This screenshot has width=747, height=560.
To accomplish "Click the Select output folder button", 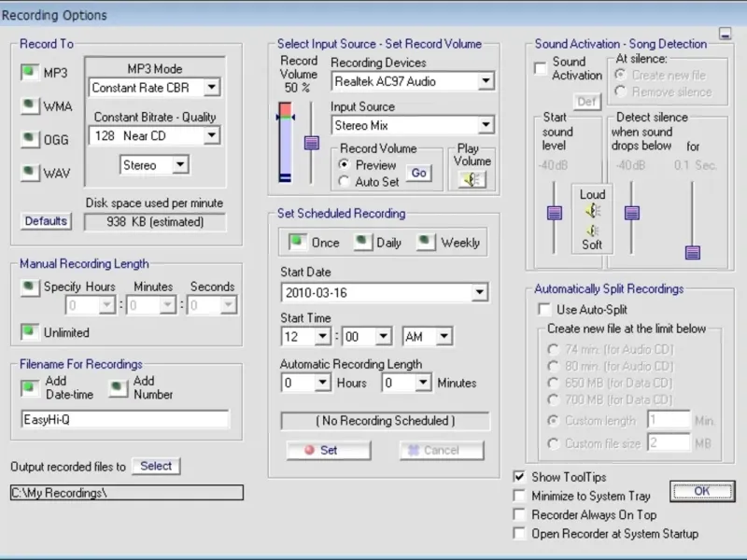I will coord(156,466).
